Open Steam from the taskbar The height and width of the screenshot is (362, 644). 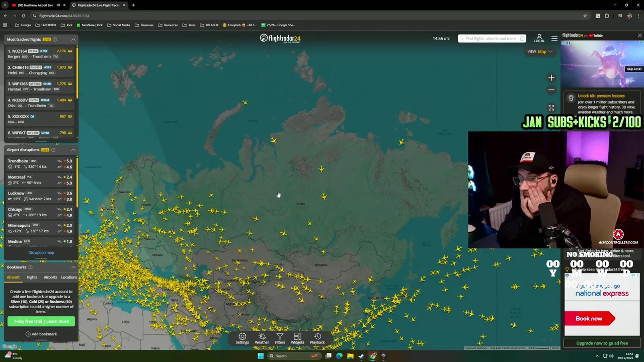pos(361,356)
